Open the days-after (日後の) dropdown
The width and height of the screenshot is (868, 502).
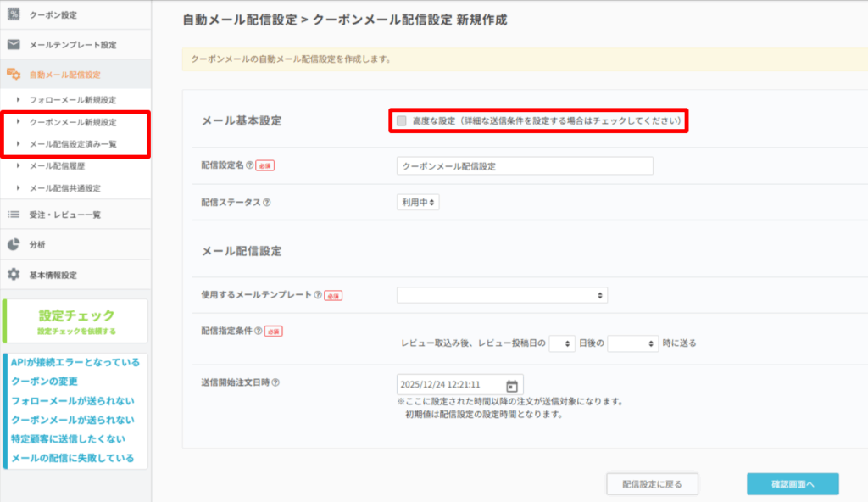(561, 343)
